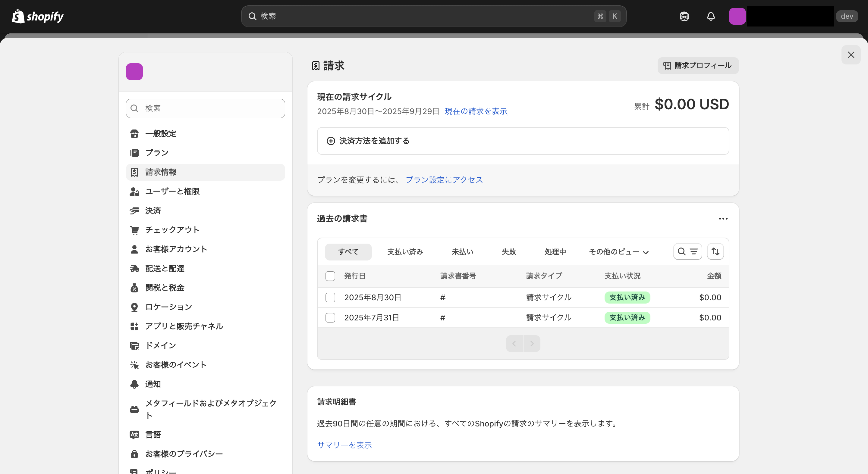
Task: Click 決済方法を追加する
Action: coord(523,141)
